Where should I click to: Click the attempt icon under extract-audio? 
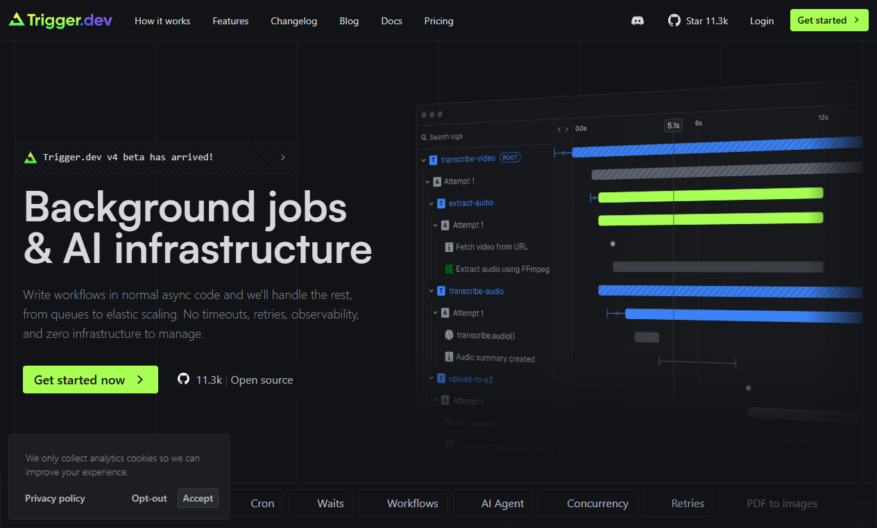(x=445, y=225)
